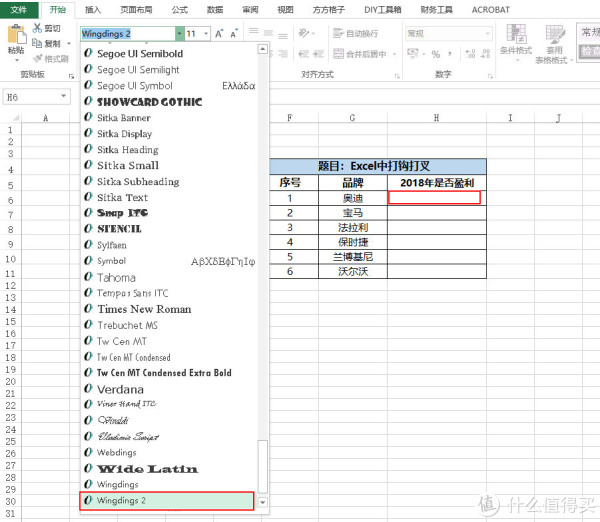Expand clipboard (剪贴板) group dialog launcher
Screen dimensions: 600x522
(x=71, y=76)
